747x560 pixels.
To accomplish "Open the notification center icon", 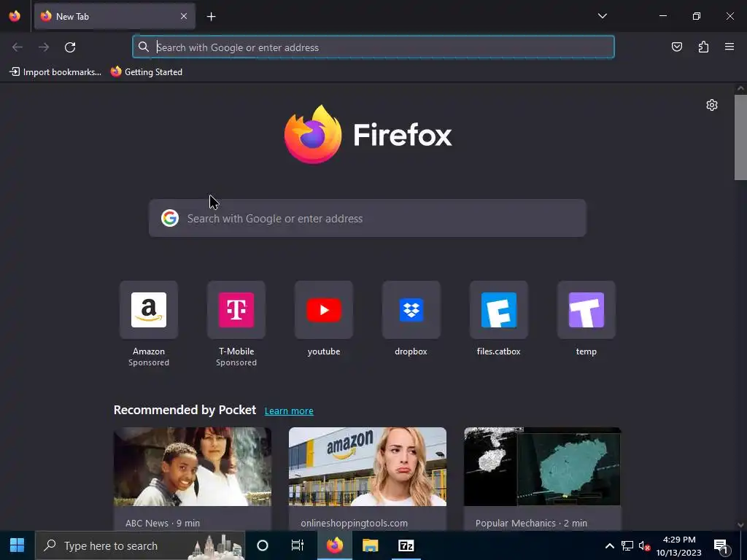I will click(x=721, y=545).
